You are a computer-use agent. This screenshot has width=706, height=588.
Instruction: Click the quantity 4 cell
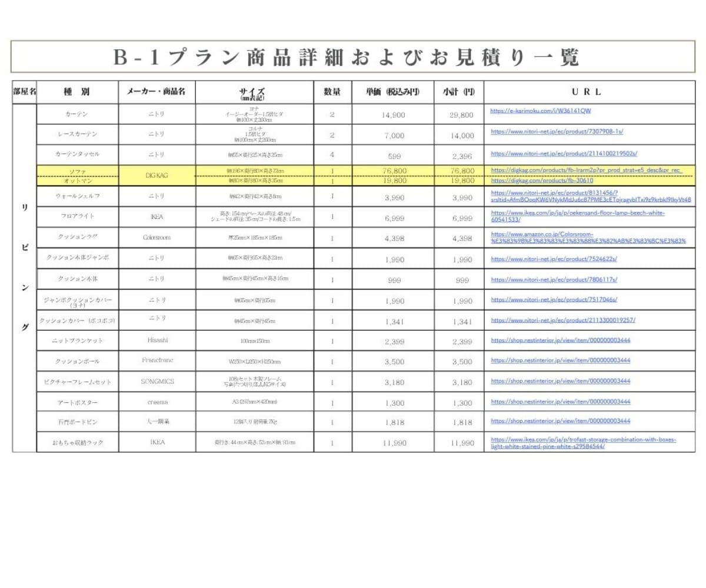332,155
